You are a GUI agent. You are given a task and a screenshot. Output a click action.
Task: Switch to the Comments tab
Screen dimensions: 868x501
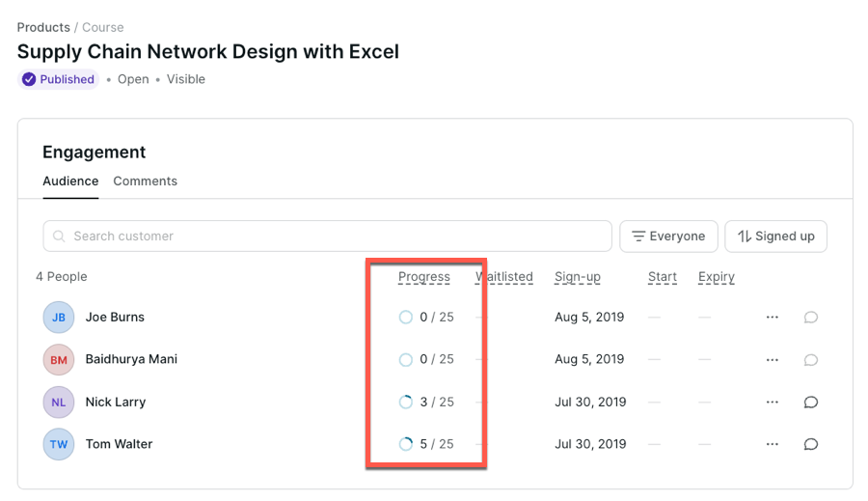[x=145, y=181]
